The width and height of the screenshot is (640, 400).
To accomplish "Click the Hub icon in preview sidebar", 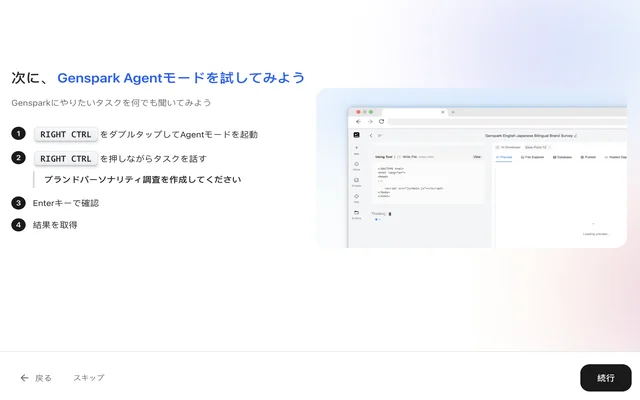I will (356, 198).
